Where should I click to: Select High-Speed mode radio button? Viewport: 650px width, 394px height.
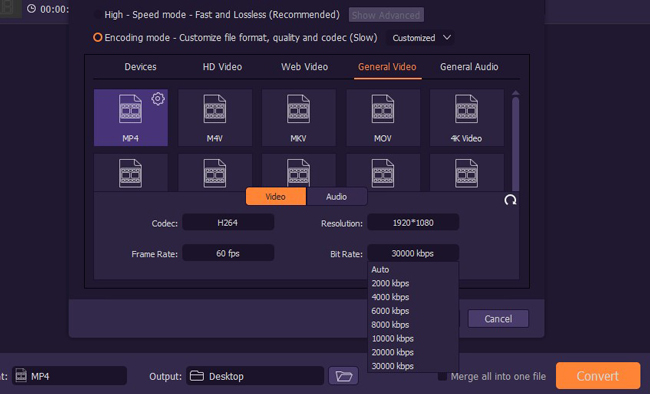pos(97,15)
